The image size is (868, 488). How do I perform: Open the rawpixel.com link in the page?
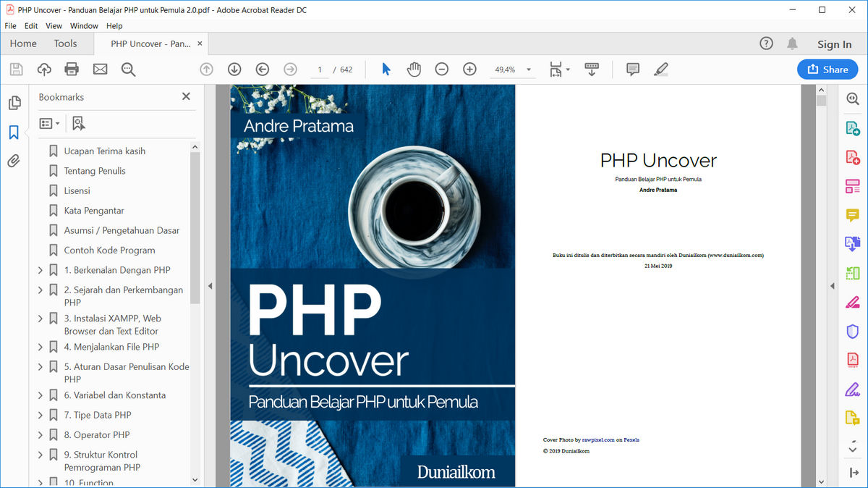(x=598, y=439)
